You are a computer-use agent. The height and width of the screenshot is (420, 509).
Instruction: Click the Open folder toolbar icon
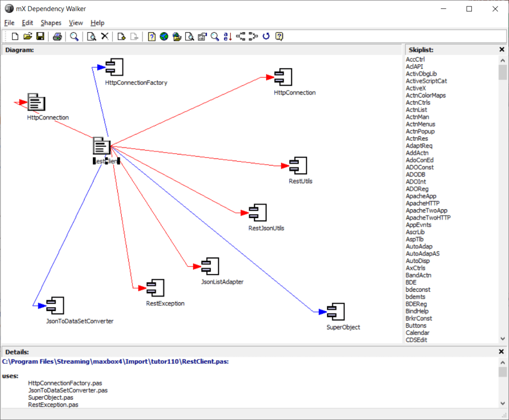tap(28, 36)
